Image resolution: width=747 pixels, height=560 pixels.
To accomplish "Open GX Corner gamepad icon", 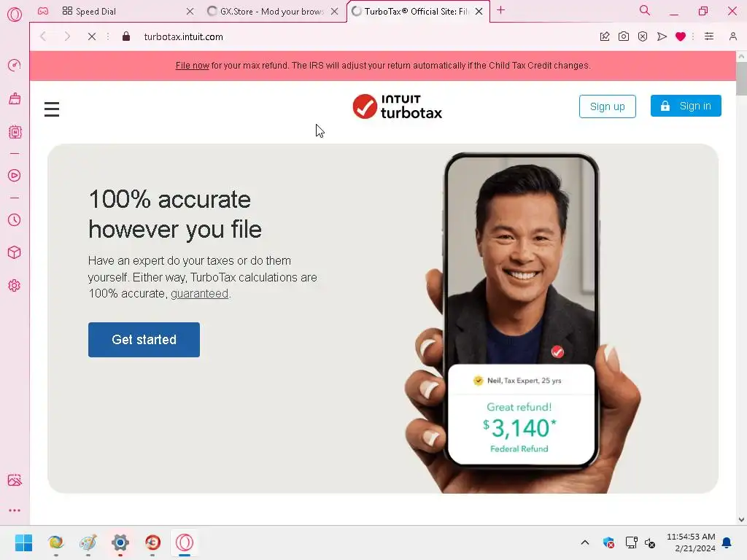I will (43, 11).
